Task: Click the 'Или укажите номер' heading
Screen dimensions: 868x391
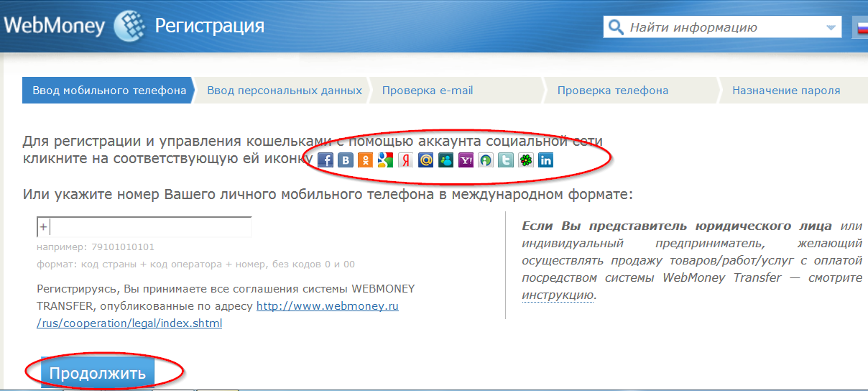Action: pyautogui.click(x=328, y=195)
